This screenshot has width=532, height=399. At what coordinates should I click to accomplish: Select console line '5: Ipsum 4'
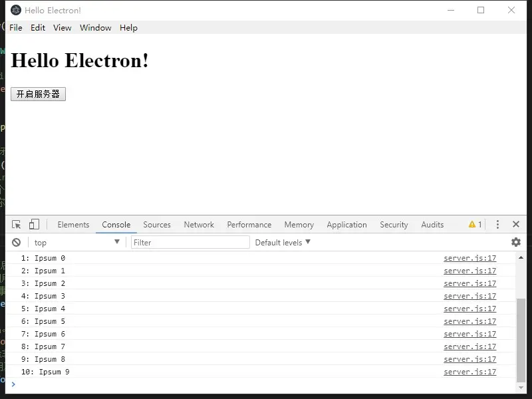click(x=43, y=309)
